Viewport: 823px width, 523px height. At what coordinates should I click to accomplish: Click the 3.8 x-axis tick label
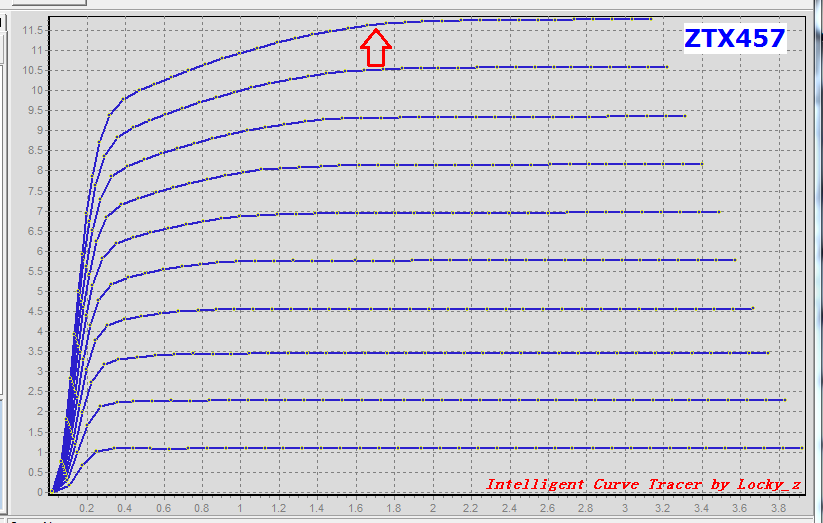[778, 508]
